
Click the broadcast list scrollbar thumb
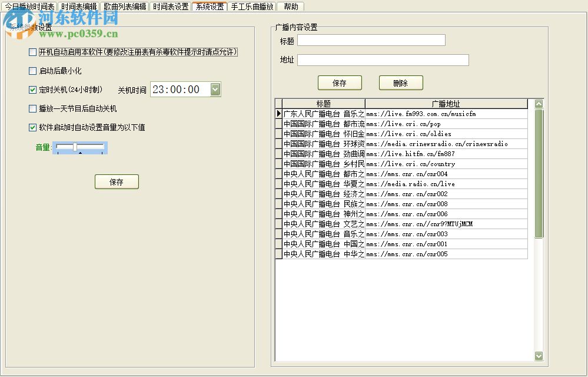point(539,174)
